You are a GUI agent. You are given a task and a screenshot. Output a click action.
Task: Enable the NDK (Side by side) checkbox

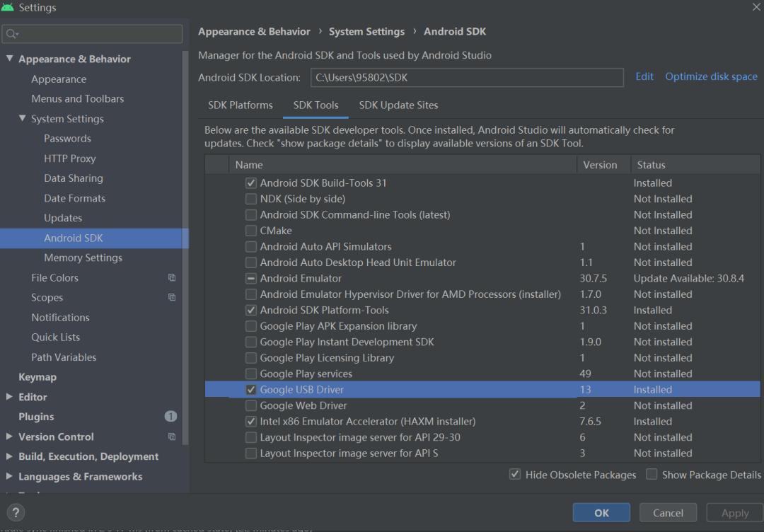pyautogui.click(x=251, y=199)
